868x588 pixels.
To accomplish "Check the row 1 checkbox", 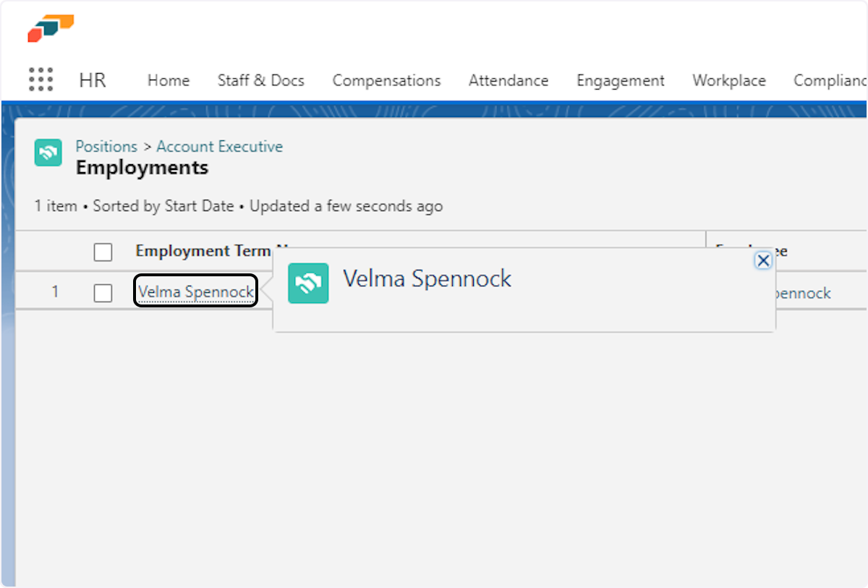I will (103, 293).
